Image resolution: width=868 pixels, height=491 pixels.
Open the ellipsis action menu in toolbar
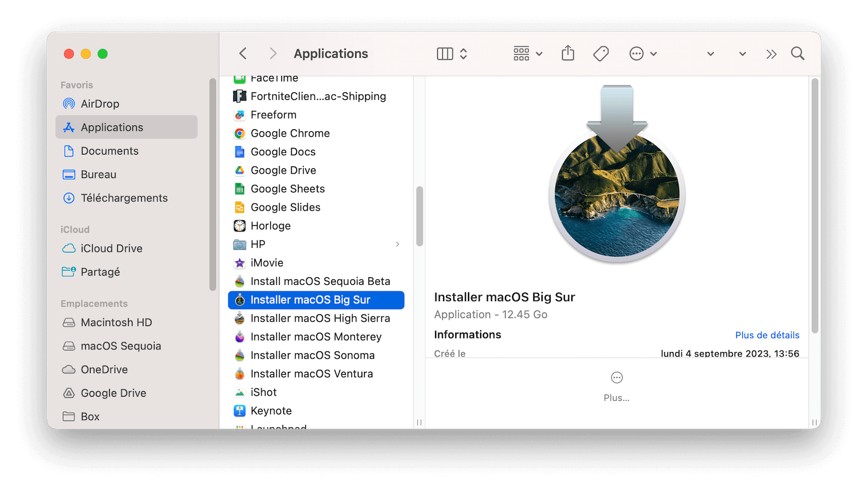click(643, 54)
